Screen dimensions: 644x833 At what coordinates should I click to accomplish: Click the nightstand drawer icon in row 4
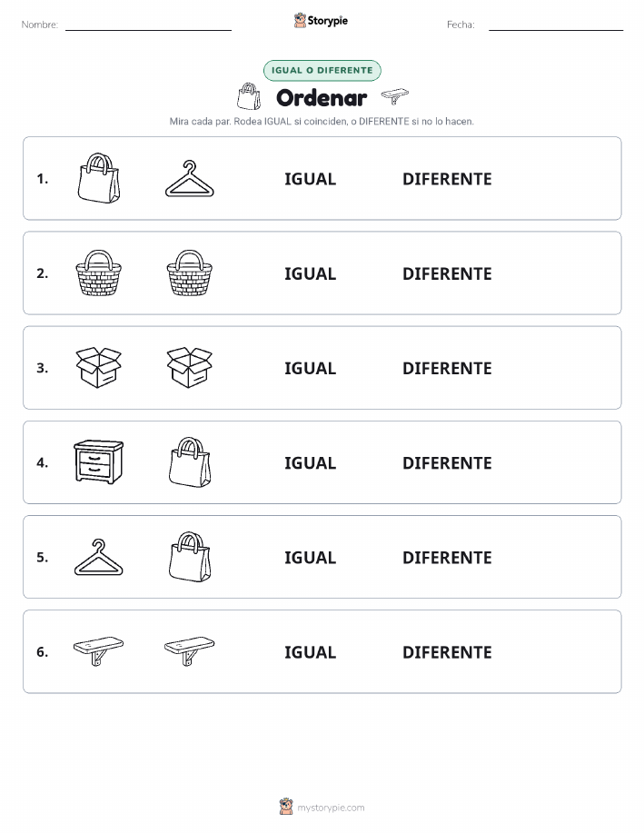pyautogui.click(x=99, y=461)
